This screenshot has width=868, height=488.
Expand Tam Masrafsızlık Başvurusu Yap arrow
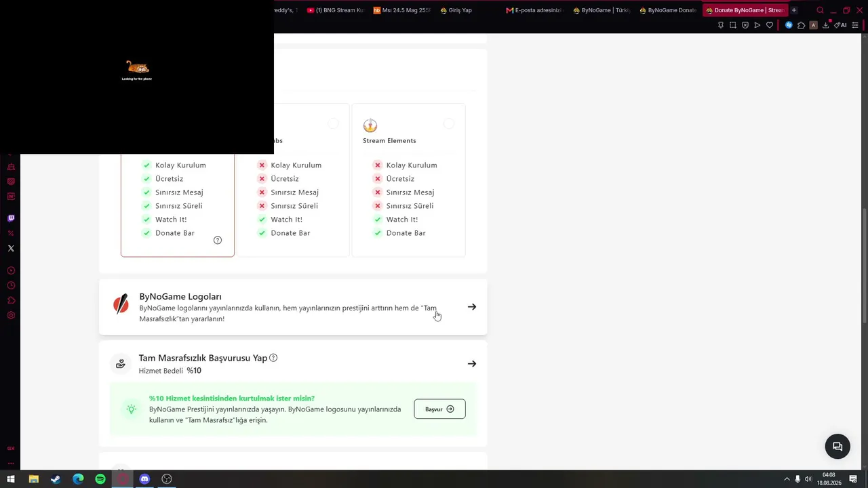[472, 364]
